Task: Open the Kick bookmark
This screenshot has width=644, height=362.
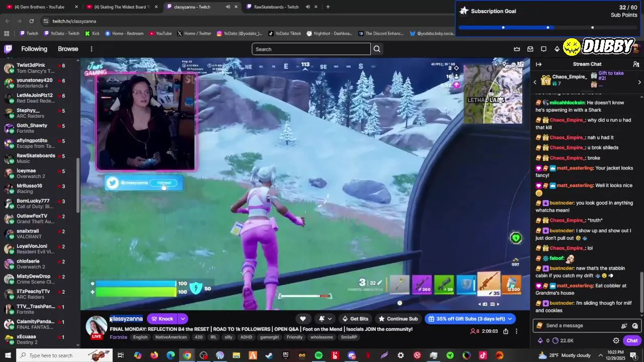Action: click(92, 34)
